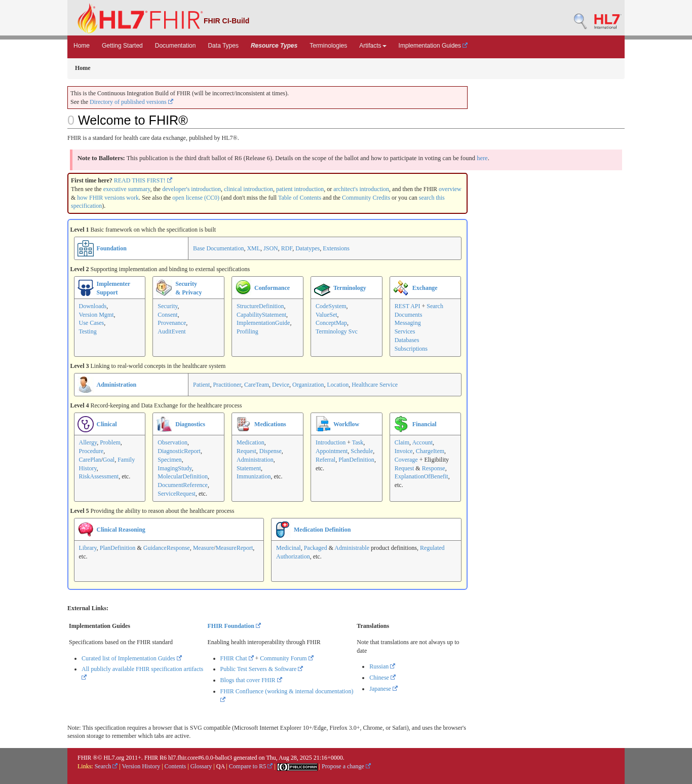Select Resource Types menu item
The height and width of the screenshot is (784, 692).
pyautogui.click(x=274, y=46)
